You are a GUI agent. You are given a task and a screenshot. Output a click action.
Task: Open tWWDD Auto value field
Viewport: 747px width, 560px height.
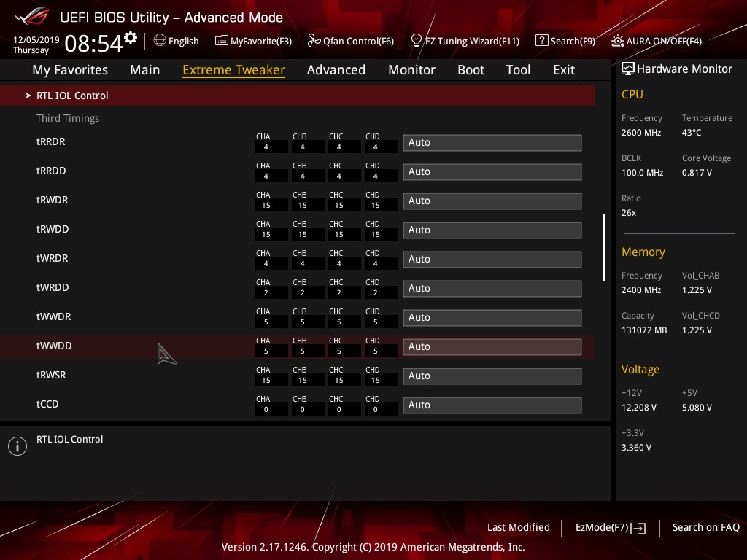point(492,346)
